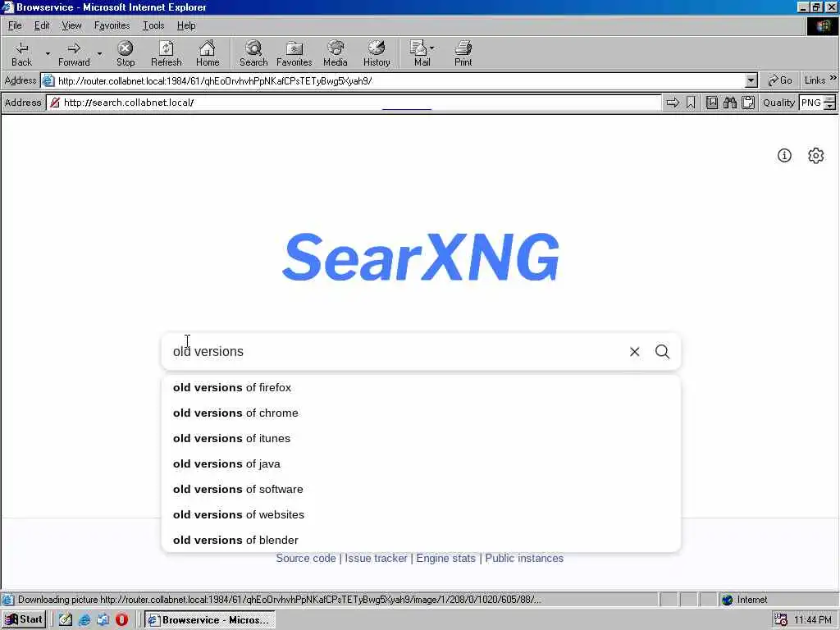Launch Opera from the quick launch bar
840x630 pixels.
122,619
